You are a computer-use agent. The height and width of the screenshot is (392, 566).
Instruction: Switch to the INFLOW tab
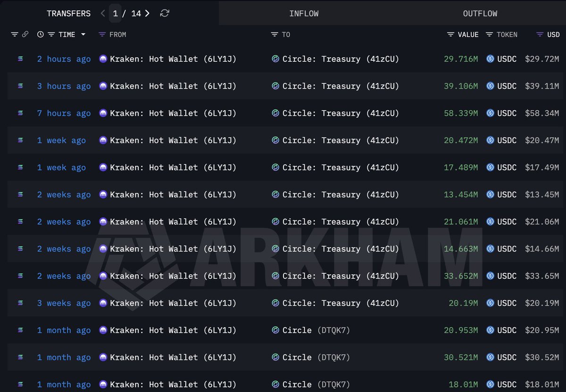coord(304,14)
